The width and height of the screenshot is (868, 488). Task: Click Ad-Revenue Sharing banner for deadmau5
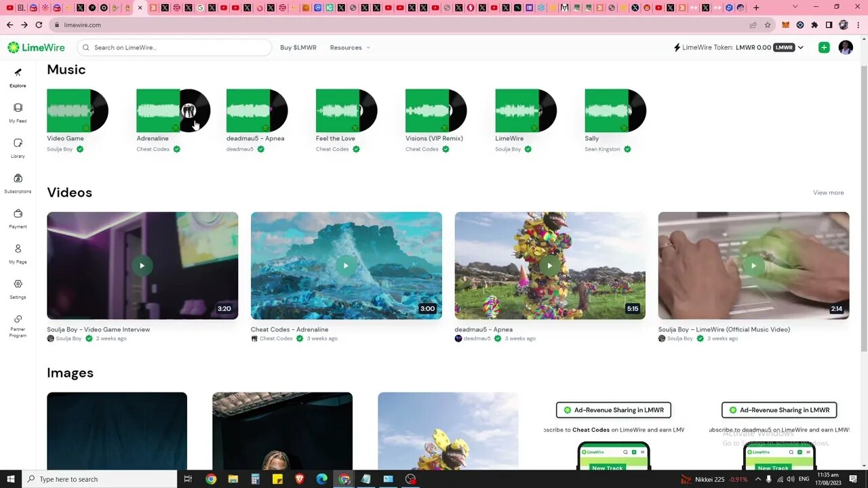(779, 410)
